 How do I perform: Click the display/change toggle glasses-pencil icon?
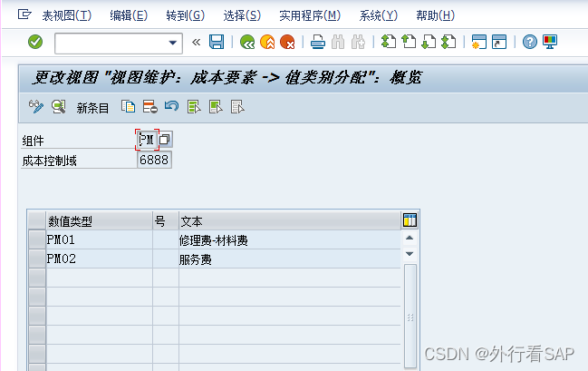[36, 107]
